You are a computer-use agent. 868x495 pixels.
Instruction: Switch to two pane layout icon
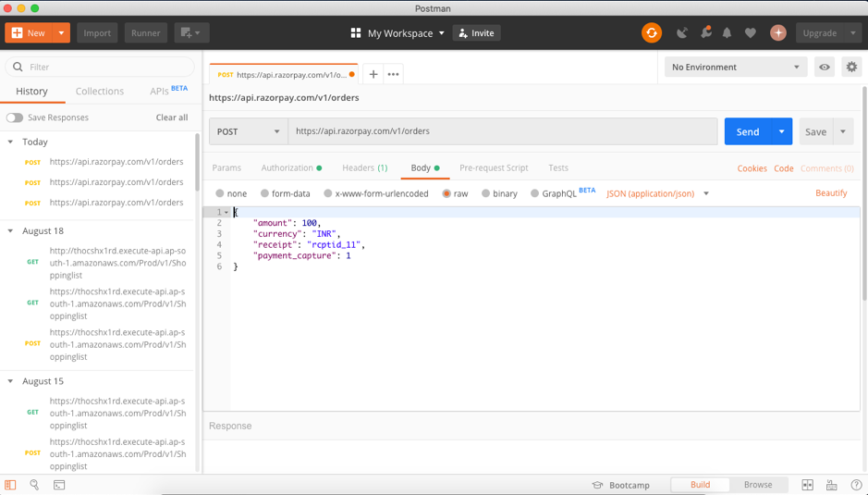[808, 485]
